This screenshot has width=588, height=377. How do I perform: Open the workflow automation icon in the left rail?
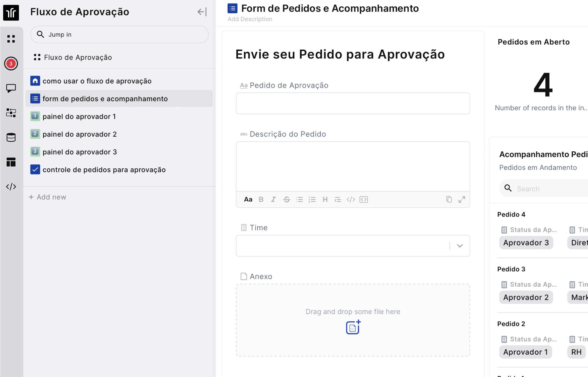[x=11, y=113]
